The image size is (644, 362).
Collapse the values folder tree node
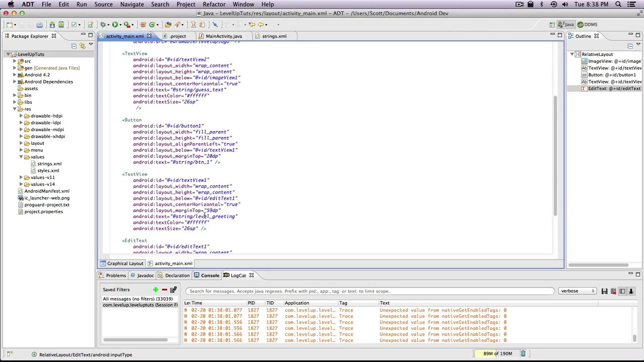pyautogui.click(x=21, y=157)
